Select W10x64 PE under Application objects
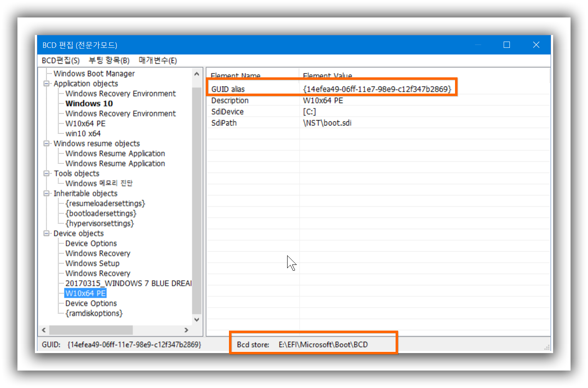 tap(85, 124)
